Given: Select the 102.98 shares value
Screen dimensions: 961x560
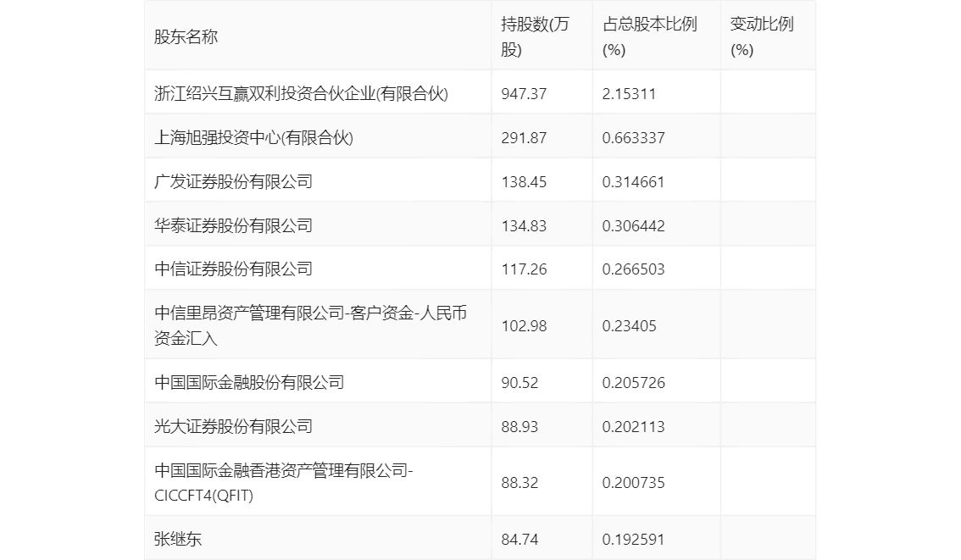Looking at the screenshot, I should (x=524, y=326).
